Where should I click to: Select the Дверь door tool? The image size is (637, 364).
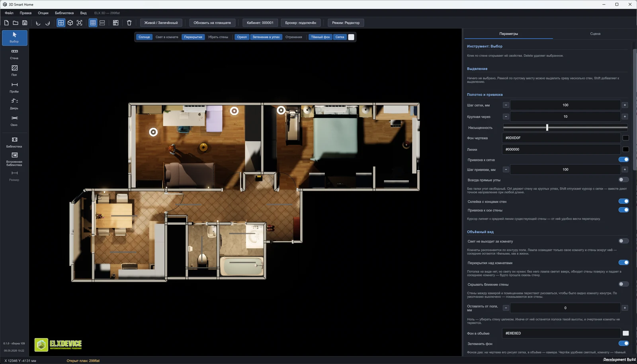pos(14,104)
